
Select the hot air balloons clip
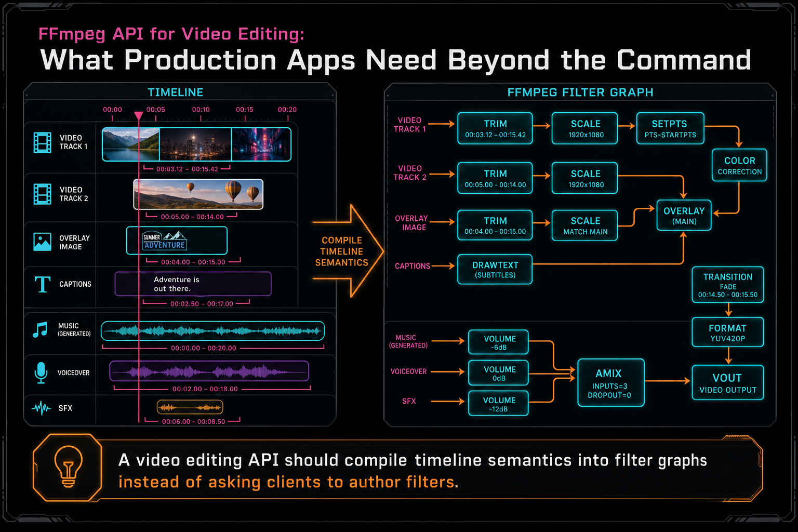click(x=198, y=194)
